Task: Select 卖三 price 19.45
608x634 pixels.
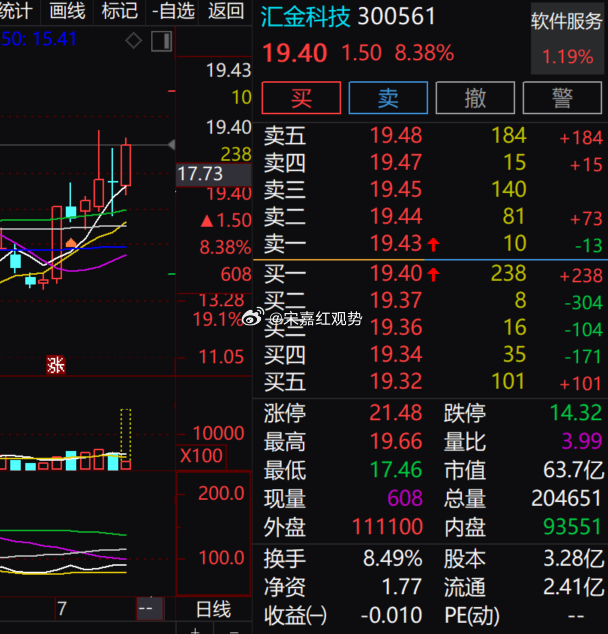Action: coord(396,189)
